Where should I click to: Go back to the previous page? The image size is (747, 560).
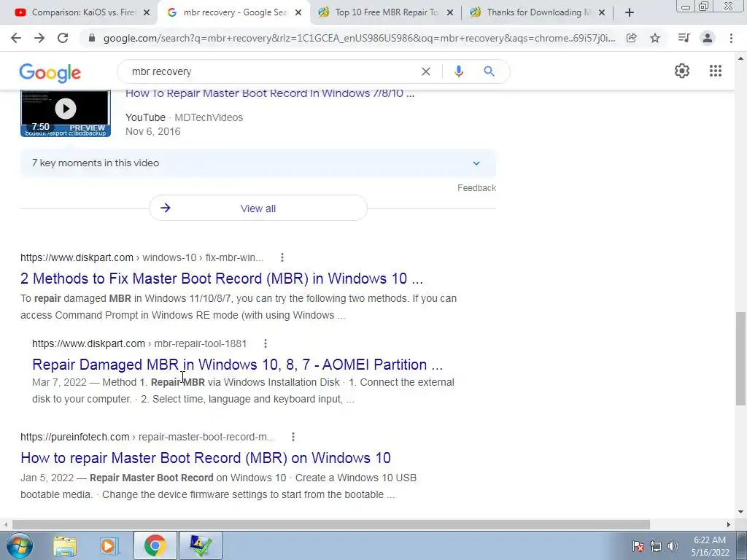click(16, 38)
